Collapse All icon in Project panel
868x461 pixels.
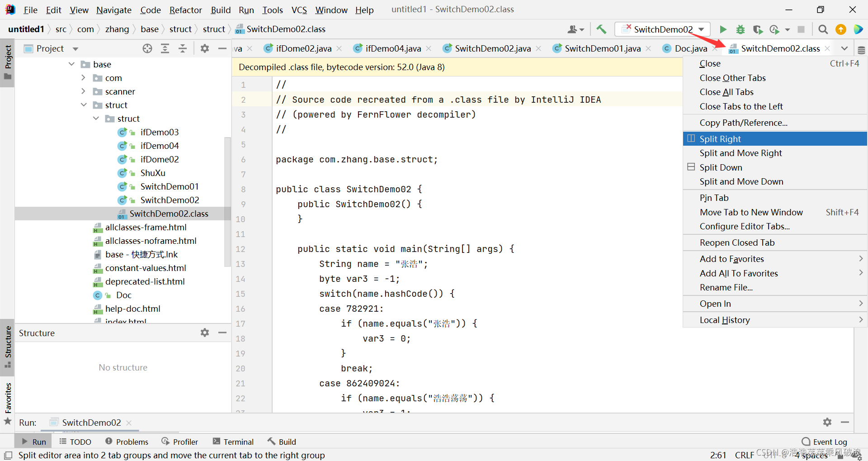[183, 48]
